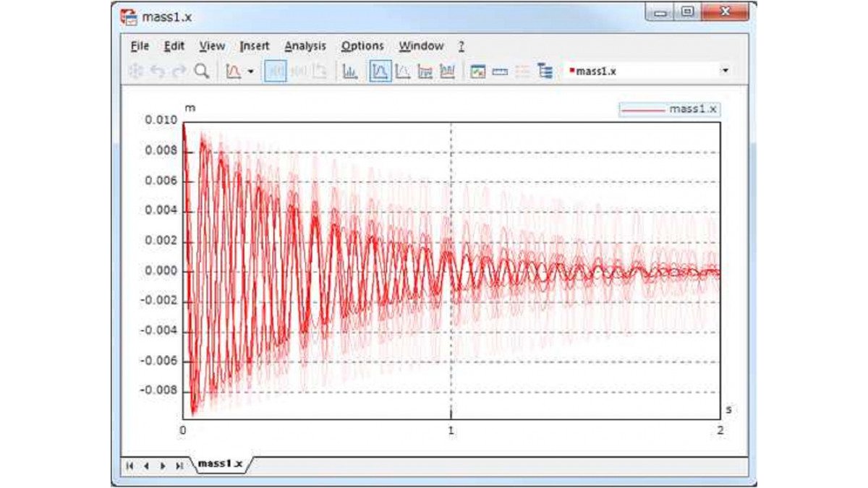
Task: Open the Window menu
Action: tap(421, 46)
